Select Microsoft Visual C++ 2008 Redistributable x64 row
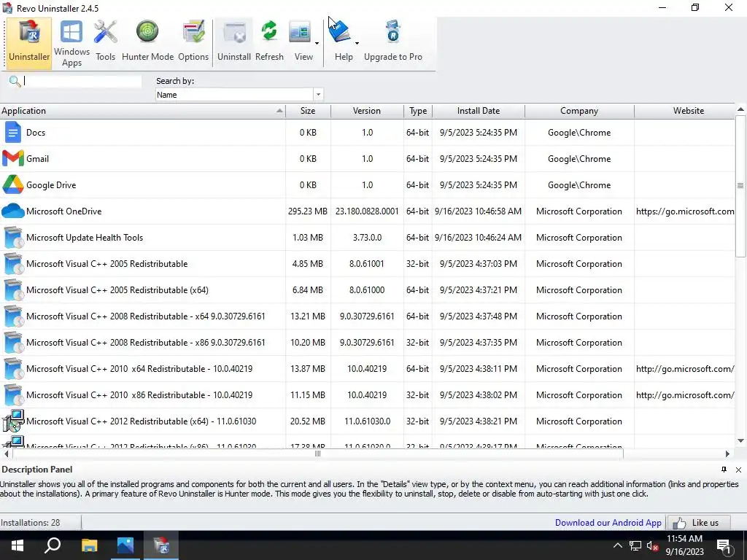 click(x=368, y=316)
